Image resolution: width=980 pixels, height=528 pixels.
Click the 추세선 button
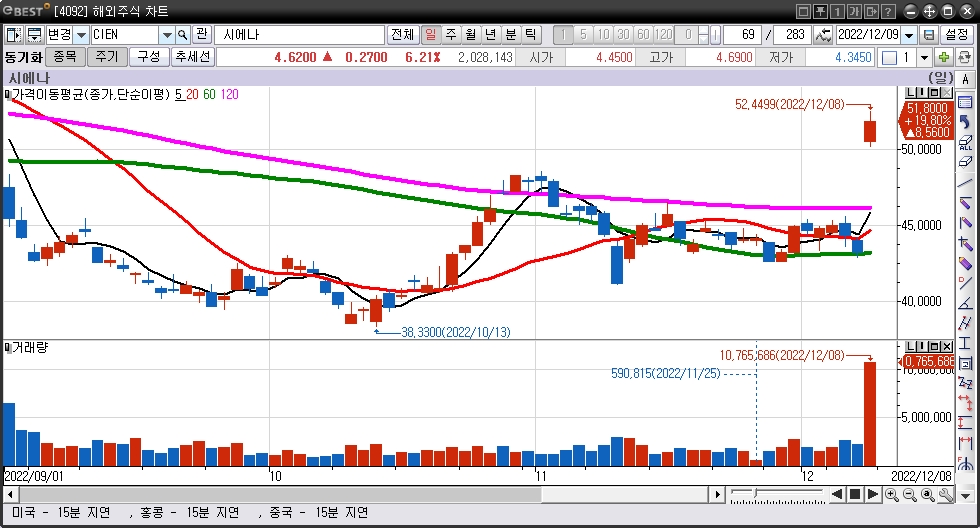(192, 57)
